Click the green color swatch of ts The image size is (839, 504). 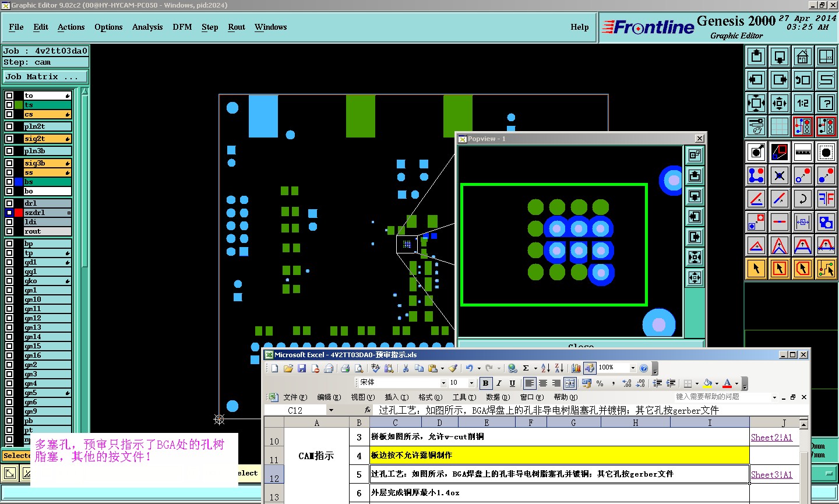(19, 105)
